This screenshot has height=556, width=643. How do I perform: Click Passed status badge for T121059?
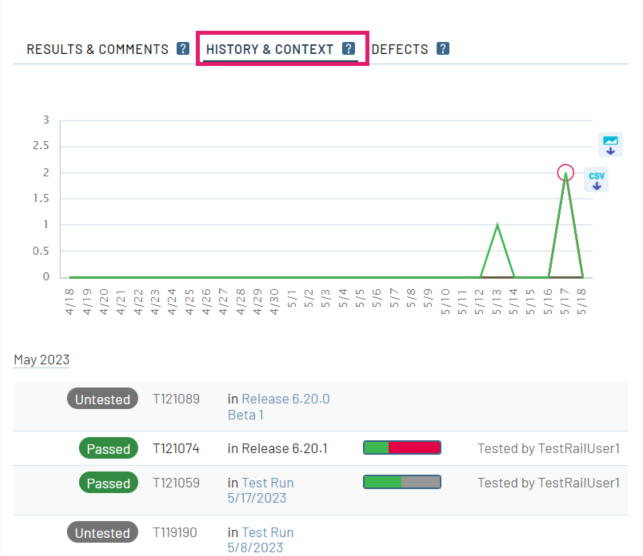109,483
